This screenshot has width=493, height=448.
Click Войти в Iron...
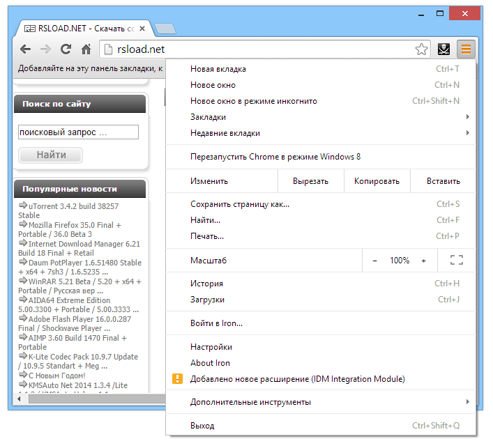(x=321, y=323)
